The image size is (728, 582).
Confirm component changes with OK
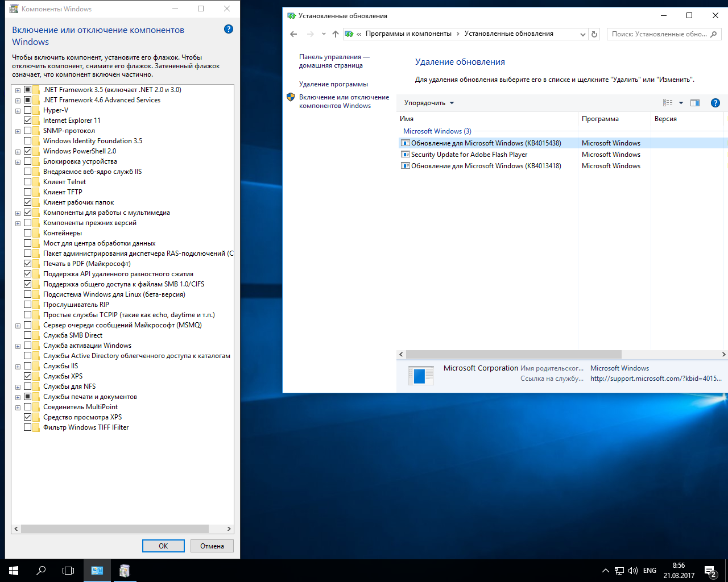pyautogui.click(x=163, y=546)
